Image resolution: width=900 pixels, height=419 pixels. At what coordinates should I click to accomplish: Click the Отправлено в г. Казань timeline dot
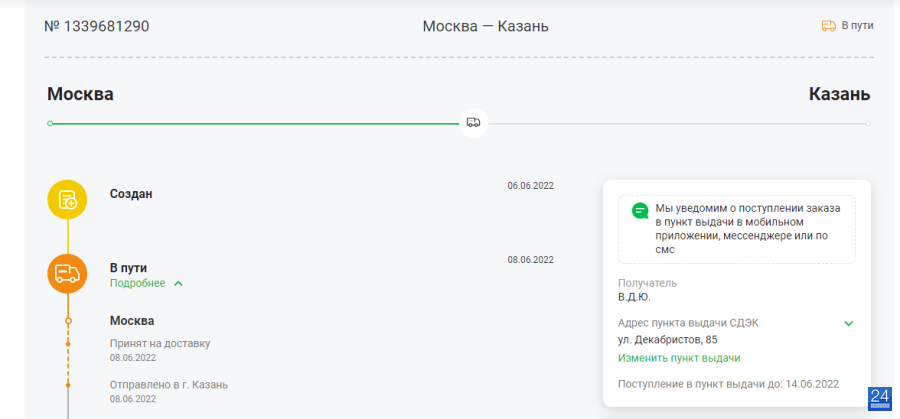(x=68, y=385)
